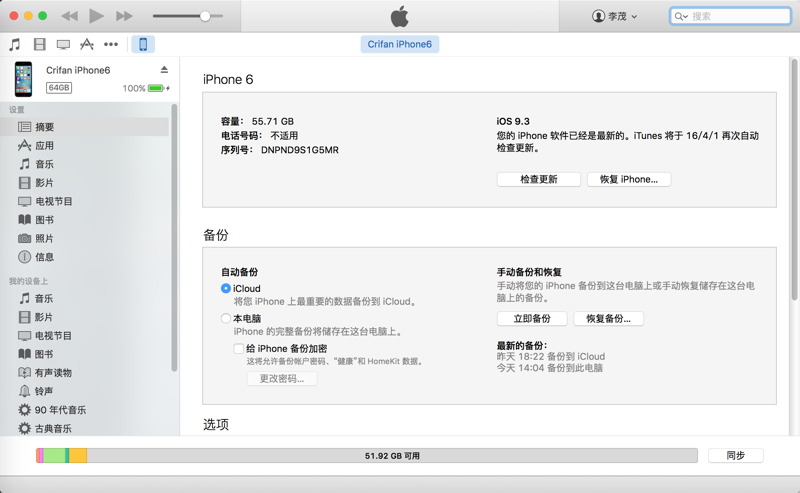Screen dimensions: 800x493
Task: Select the Crifan iPhone6 tab
Action: (x=399, y=44)
